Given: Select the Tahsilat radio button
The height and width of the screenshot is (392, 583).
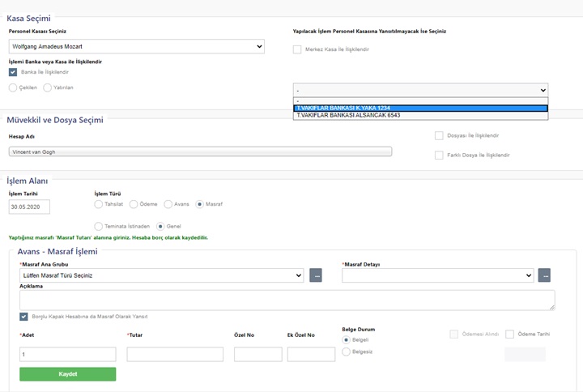Looking at the screenshot, I should (x=99, y=204).
